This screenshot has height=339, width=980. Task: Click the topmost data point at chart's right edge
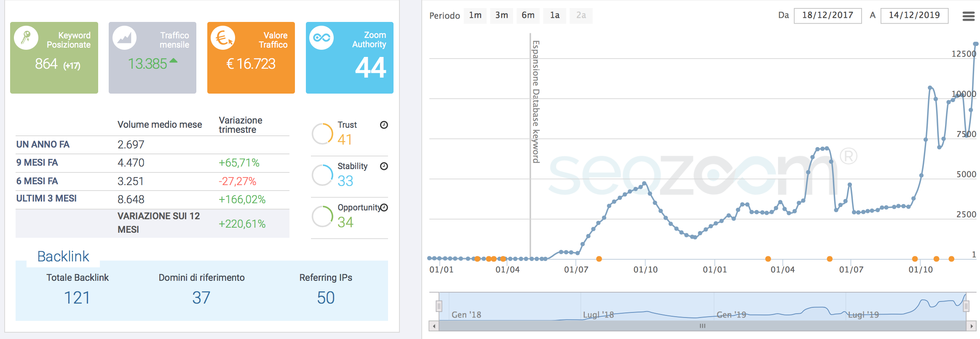(976, 44)
